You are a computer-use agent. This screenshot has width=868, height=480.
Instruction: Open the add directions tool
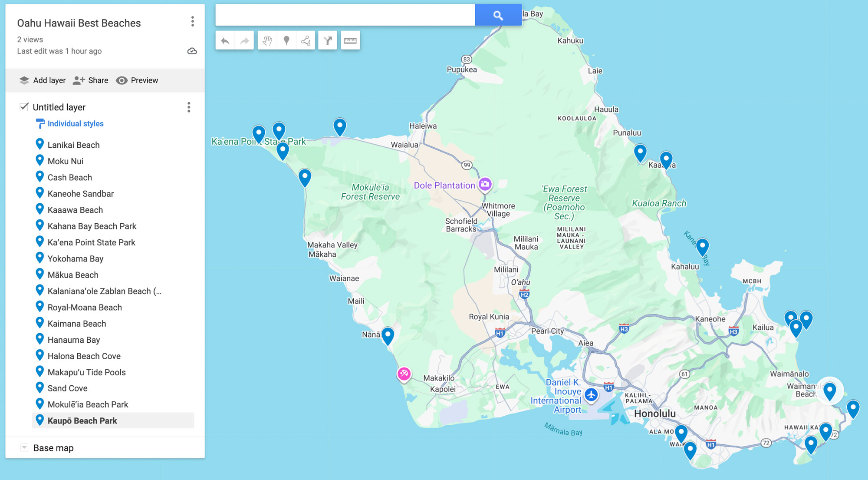coord(328,41)
